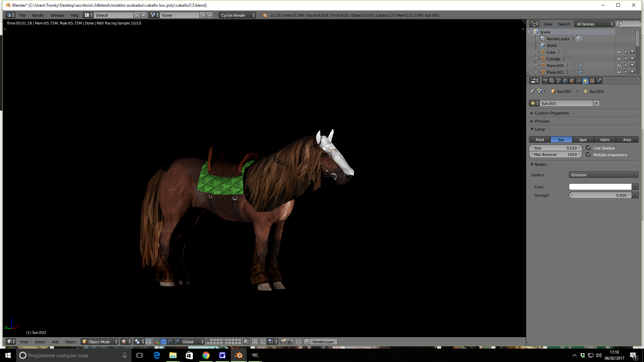Click the white emission Color swatch
The width and height of the screenshot is (644, 362).
point(600,187)
